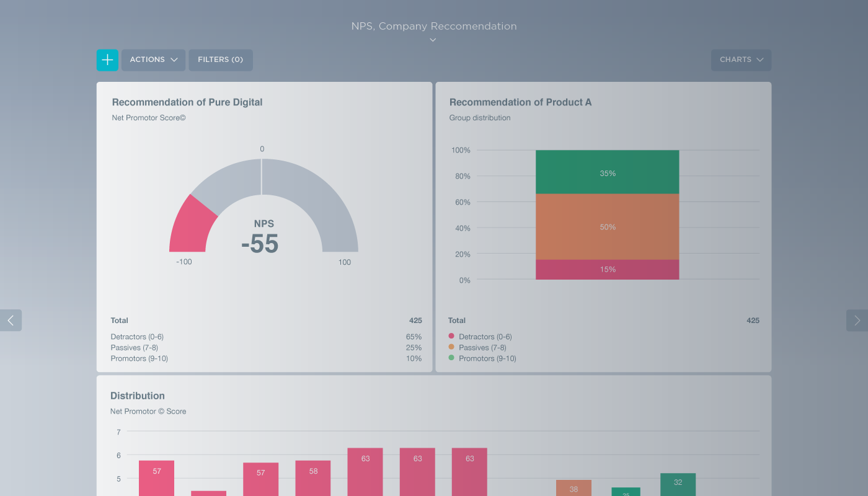Click the teal plus button to add a widget
Viewport: 868px width, 496px height.
107,60
